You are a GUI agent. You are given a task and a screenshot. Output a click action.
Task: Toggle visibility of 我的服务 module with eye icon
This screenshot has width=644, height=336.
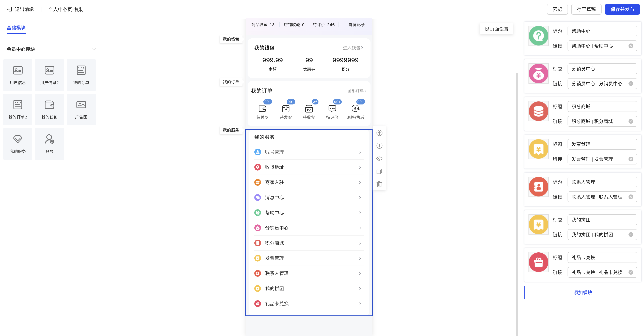click(x=379, y=159)
